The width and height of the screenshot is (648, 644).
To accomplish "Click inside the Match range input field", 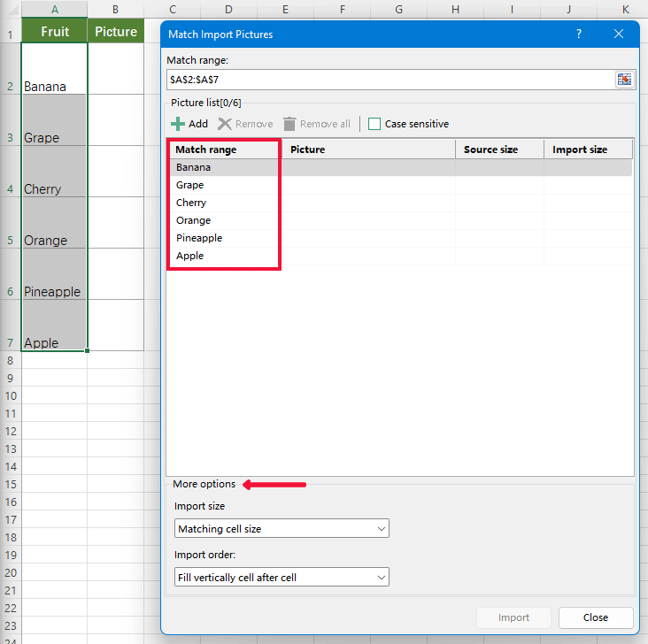I will 390,80.
